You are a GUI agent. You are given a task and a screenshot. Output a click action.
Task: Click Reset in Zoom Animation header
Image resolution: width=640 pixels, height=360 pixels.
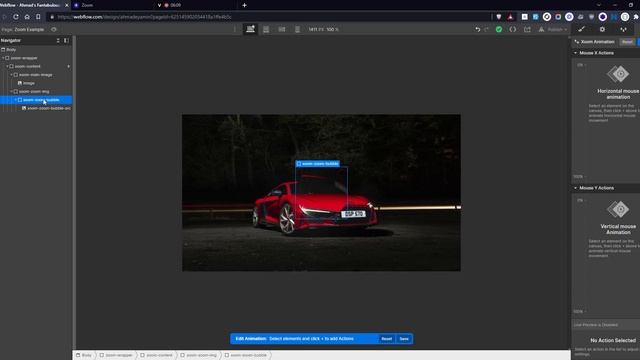pyautogui.click(x=627, y=42)
